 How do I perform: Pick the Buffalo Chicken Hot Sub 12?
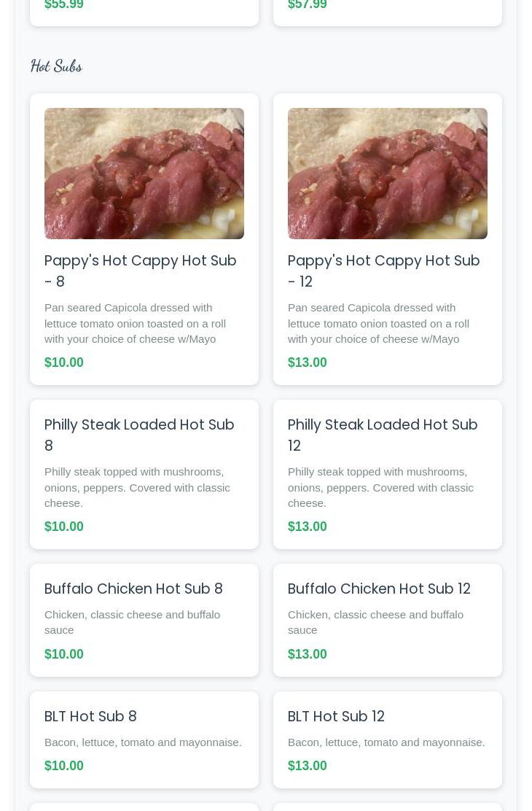pos(379,589)
